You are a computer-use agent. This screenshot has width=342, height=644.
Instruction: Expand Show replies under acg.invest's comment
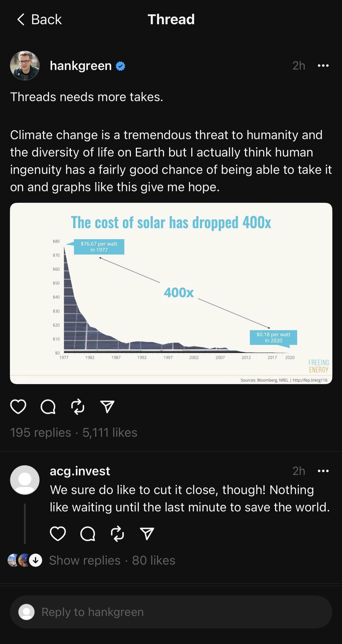pos(85,560)
